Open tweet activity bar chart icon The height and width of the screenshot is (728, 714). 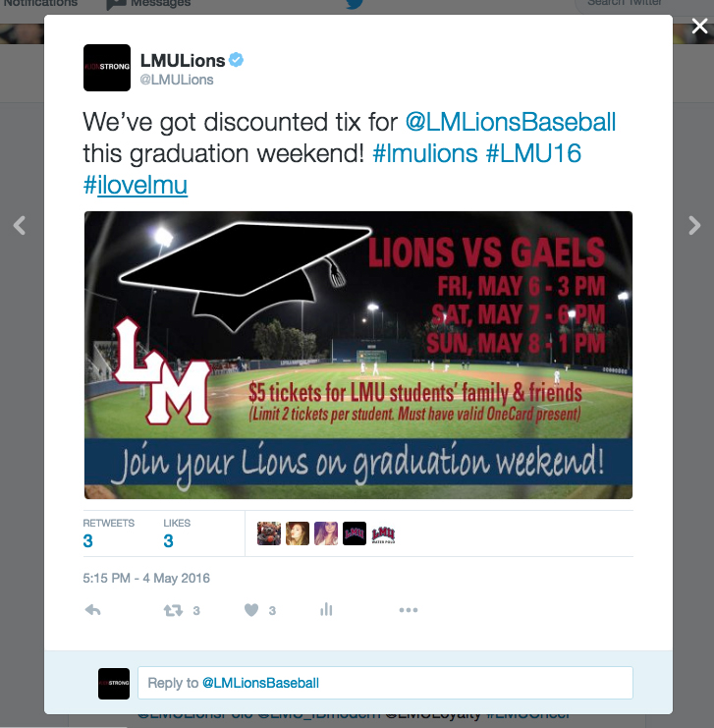coord(326,609)
